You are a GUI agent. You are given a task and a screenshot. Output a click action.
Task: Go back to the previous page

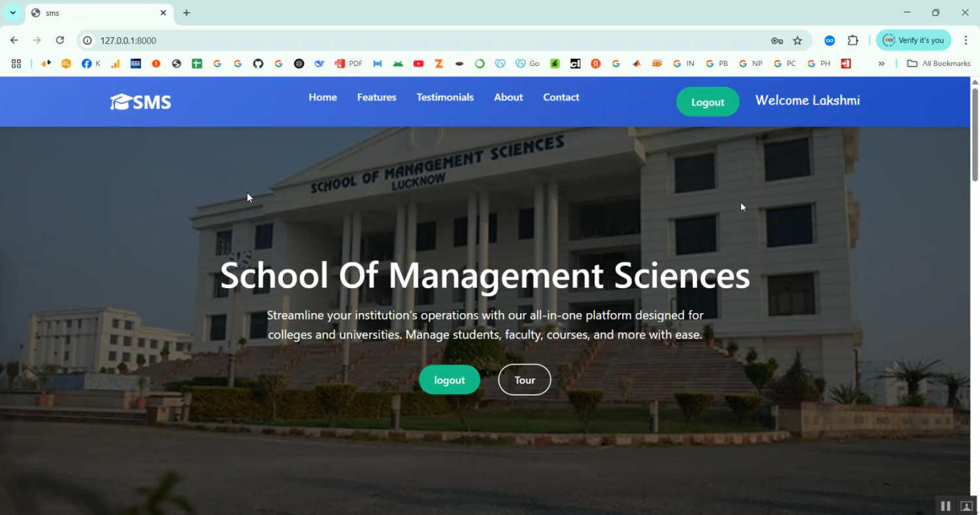[x=14, y=41]
